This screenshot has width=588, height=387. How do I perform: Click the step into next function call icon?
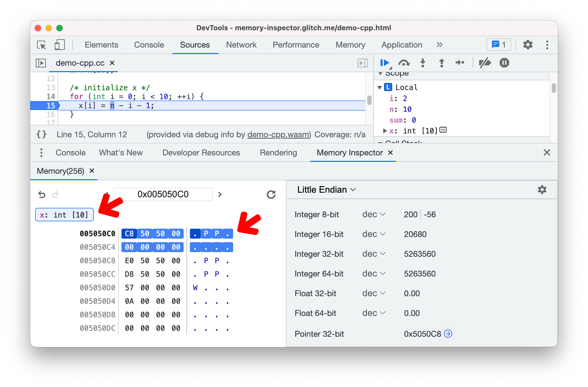pyautogui.click(x=422, y=64)
